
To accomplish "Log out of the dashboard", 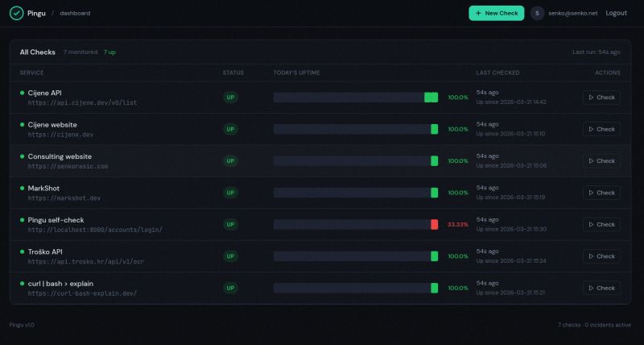I will (x=616, y=13).
